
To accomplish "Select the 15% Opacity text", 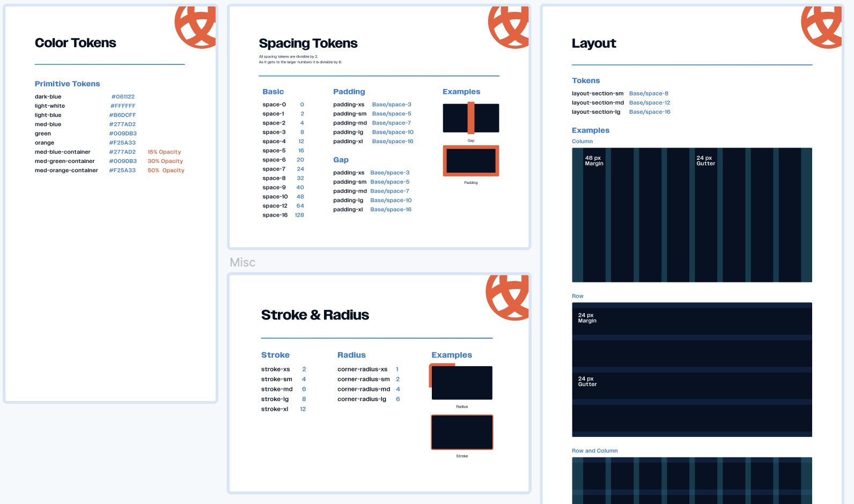I will click(164, 152).
